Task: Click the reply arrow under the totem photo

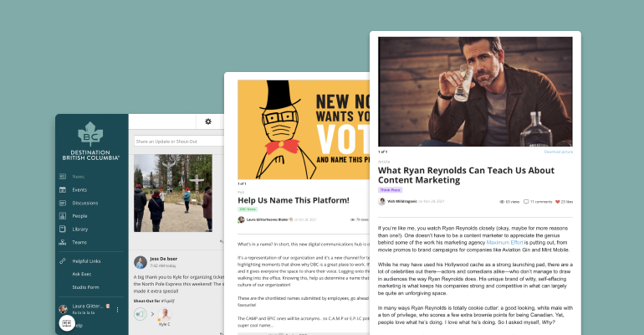Action: click(x=222, y=242)
